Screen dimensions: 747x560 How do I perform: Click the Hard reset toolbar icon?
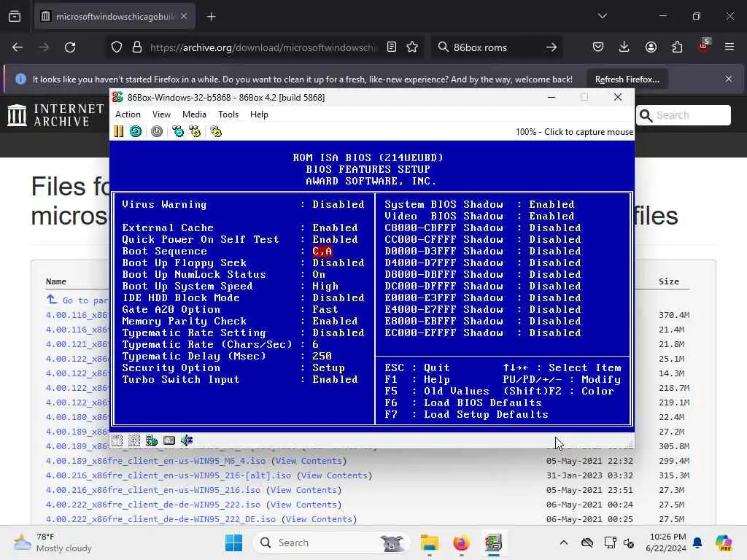[x=136, y=131]
